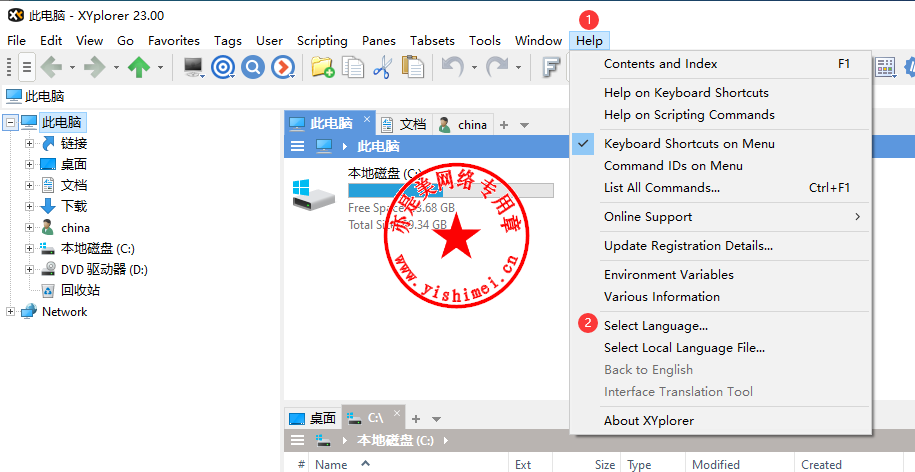The height and width of the screenshot is (472, 915).
Task: Add a new tab in bottom pane
Action: tap(416, 419)
